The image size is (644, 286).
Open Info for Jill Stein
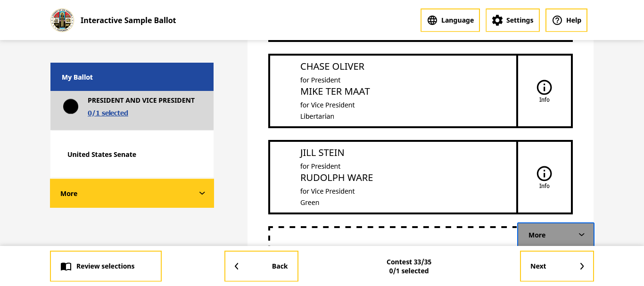(544, 177)
